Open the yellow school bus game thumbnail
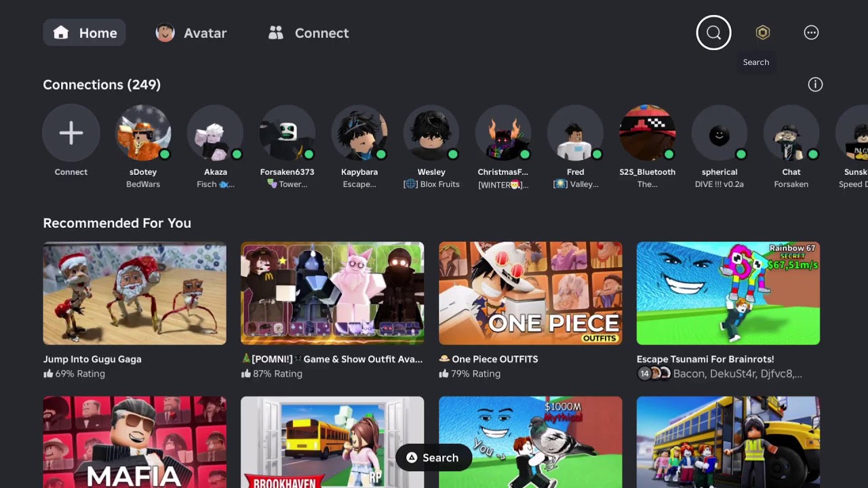Image resolution: width=868 pixels, height=488 pixels. 728,442
